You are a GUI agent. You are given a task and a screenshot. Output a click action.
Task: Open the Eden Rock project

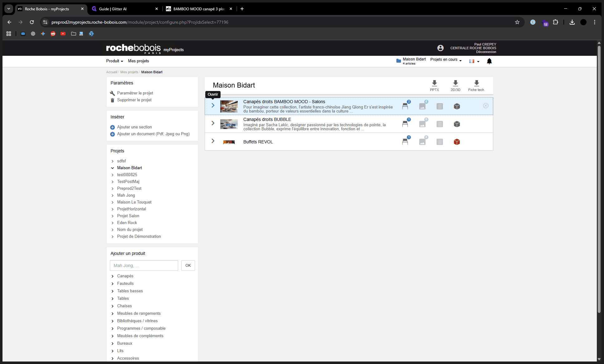(x=127, y=223)
